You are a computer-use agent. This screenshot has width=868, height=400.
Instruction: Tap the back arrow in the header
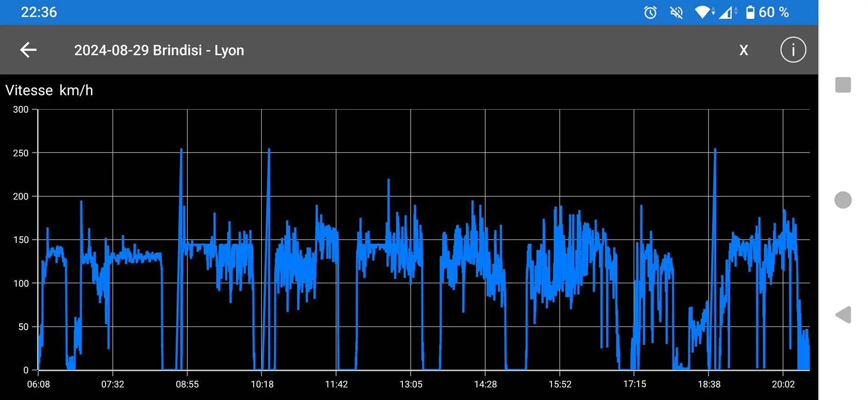(28, 50)
